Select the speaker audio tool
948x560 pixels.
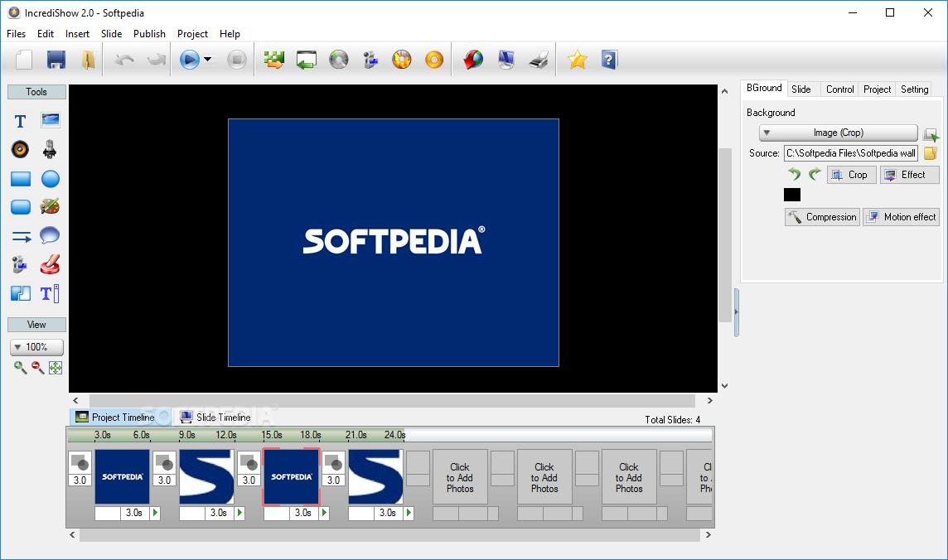[20, 149]
